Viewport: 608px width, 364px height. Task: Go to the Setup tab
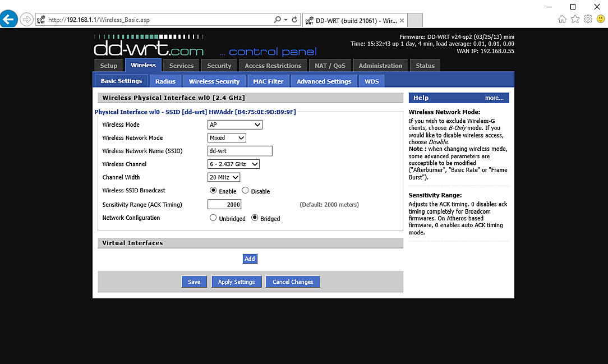109,66
